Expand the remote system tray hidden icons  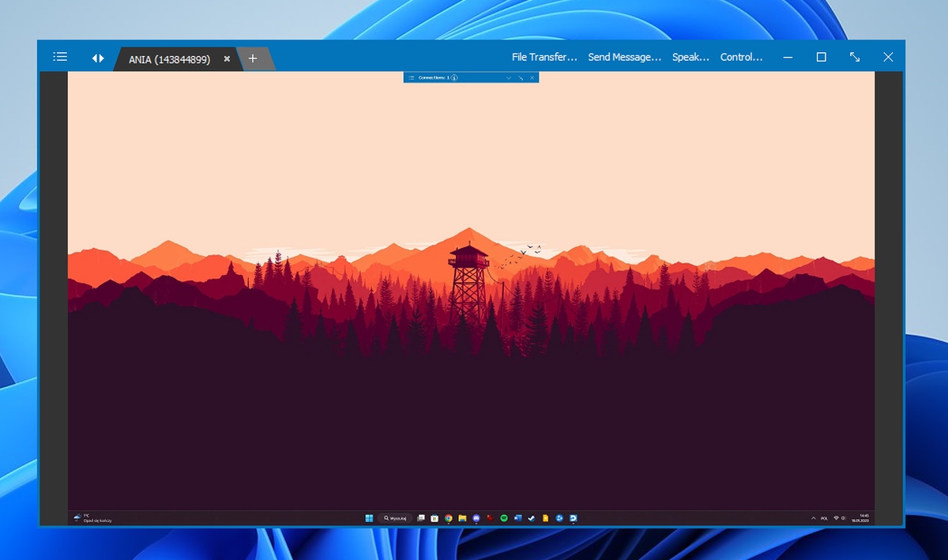coord(814,518)
